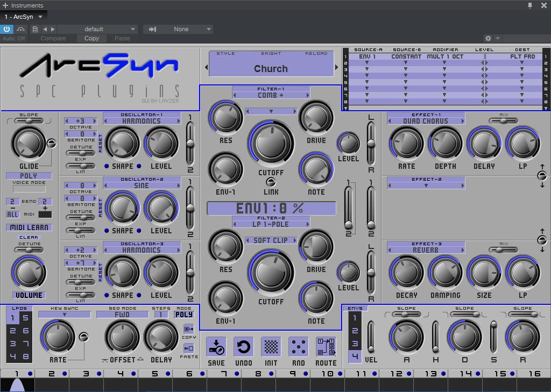Screen dimensions: 551x392
Task: Select next patch right of Church display
Action: pyautogui.click(x=336, y=67)
